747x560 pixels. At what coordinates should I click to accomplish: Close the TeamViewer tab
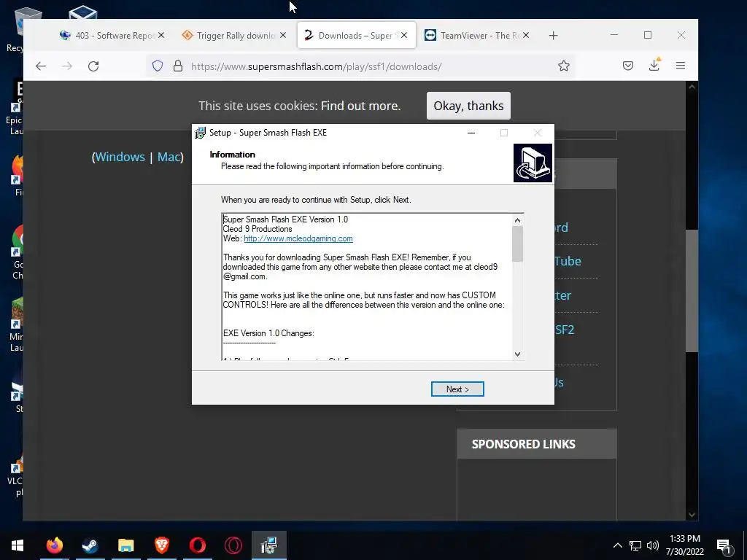(525, 35)
